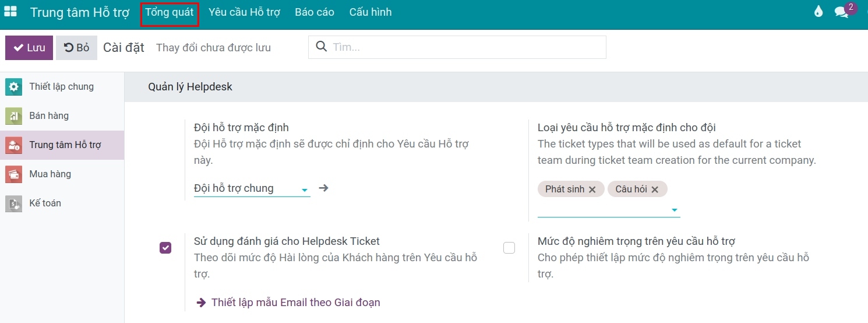868x323 pixels.
Task: Open the conversations chat icon
Action: (841, 12)
